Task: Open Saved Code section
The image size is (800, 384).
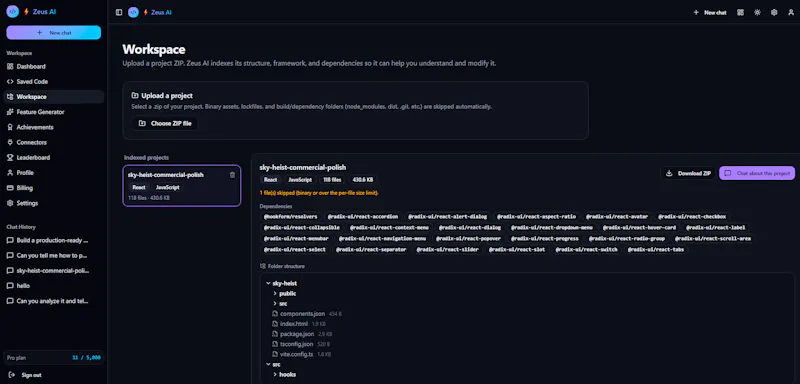Action: 54,82
